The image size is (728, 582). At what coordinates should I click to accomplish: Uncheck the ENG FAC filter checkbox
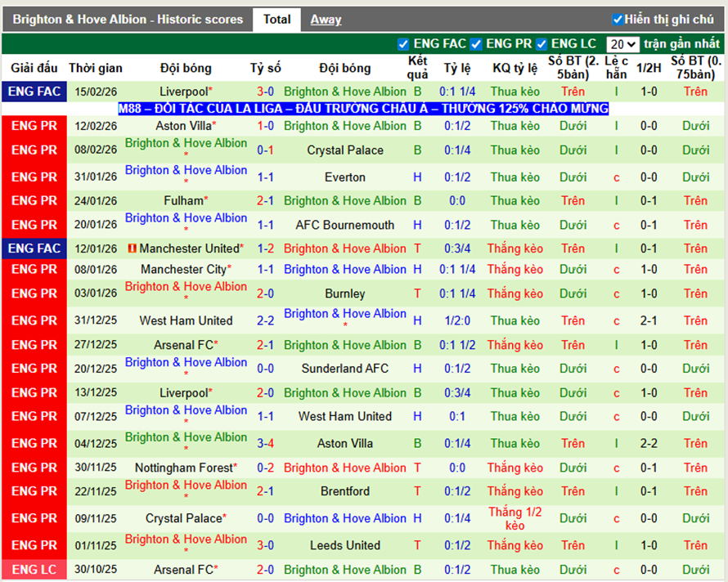click(x=403, y=44)
